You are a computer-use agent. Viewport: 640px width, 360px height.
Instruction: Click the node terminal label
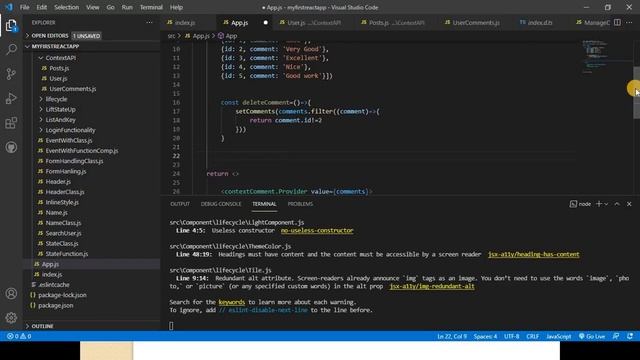coord(580,204)
